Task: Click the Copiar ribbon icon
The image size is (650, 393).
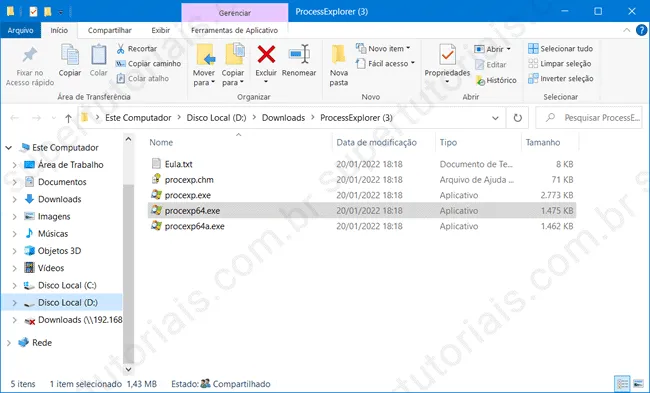Action: tap(70, 54)
